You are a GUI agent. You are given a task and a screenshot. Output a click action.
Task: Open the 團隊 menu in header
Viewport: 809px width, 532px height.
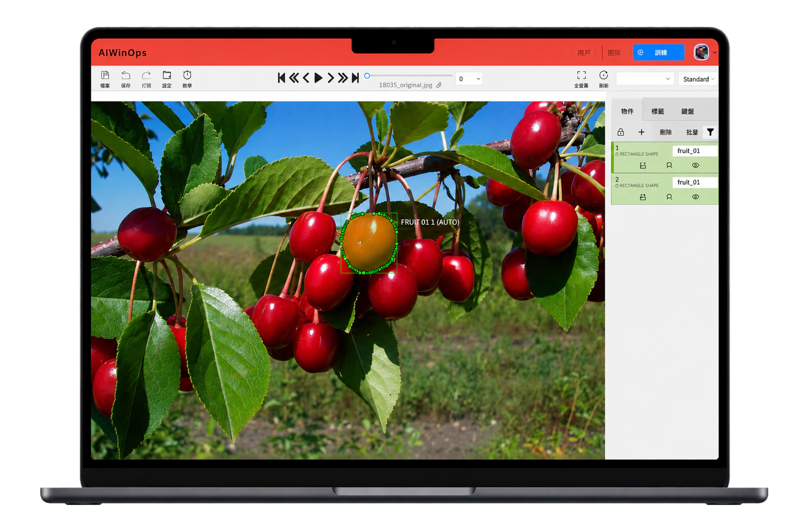pos(614,53)
